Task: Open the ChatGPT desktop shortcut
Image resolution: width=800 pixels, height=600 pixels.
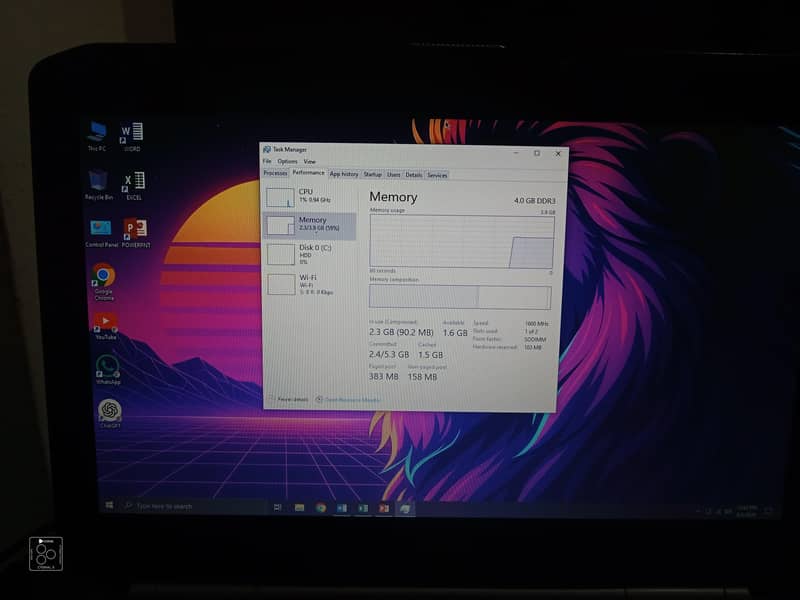Action: (110, 414)
